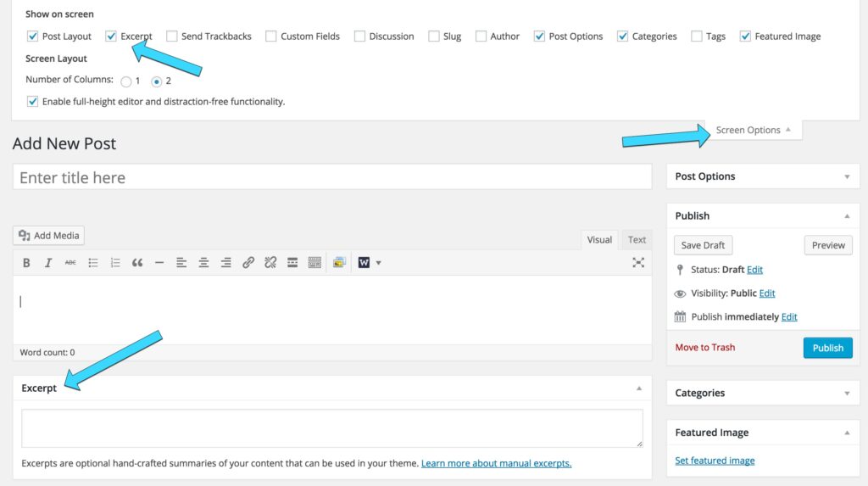Expand the Post Options box
868x486 pixels.
[847, 176]
